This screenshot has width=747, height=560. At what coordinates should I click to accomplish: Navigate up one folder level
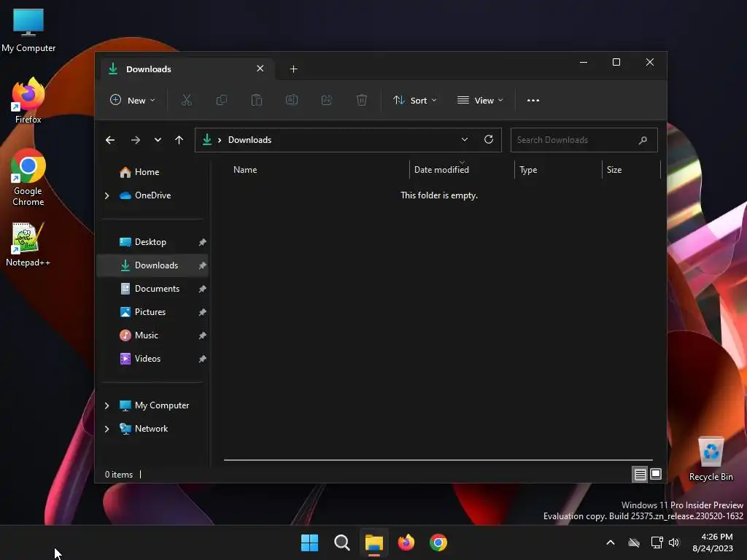(179, 140)
